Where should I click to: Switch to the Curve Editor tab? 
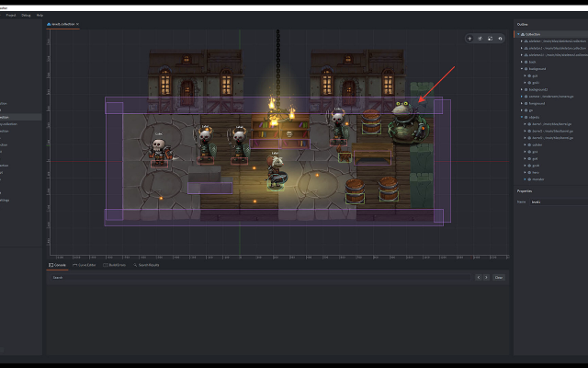pyautogui.click(x=85, y=265)
